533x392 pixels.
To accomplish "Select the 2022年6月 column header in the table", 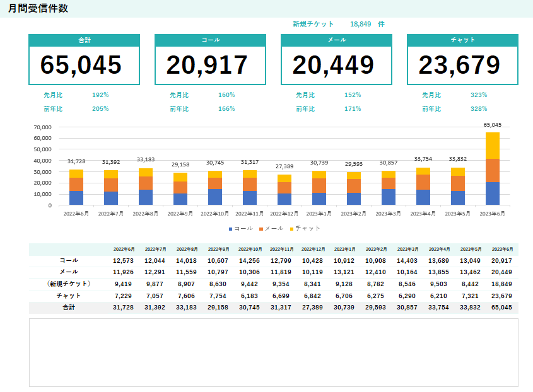I will 124,249.
